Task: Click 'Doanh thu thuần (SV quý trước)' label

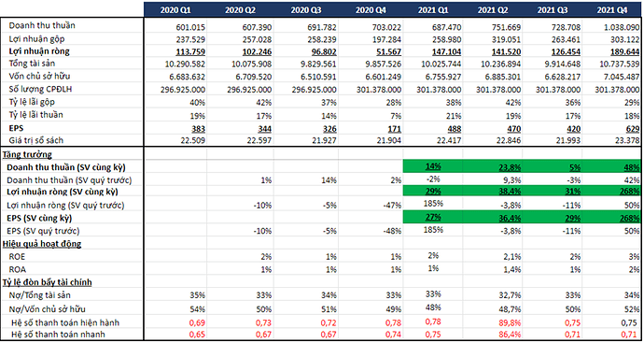Action: tap(69, 180)
